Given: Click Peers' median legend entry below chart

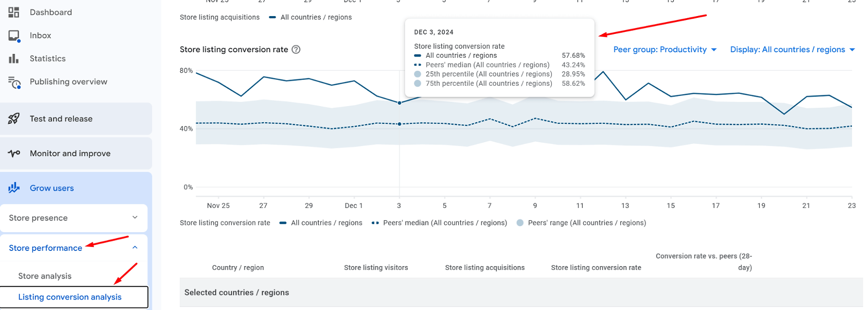Looking at the screenshot, I should (439, 223).
